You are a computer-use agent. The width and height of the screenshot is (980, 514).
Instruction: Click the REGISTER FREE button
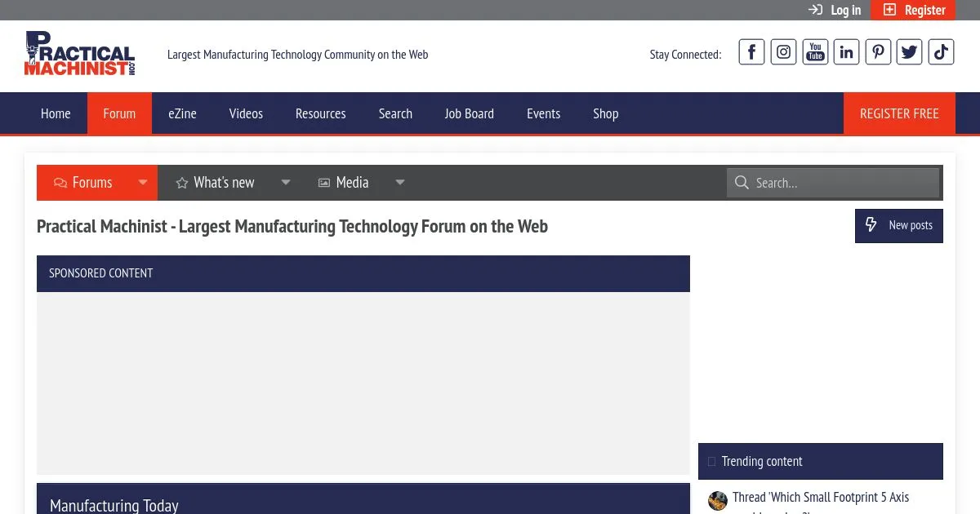899,113
